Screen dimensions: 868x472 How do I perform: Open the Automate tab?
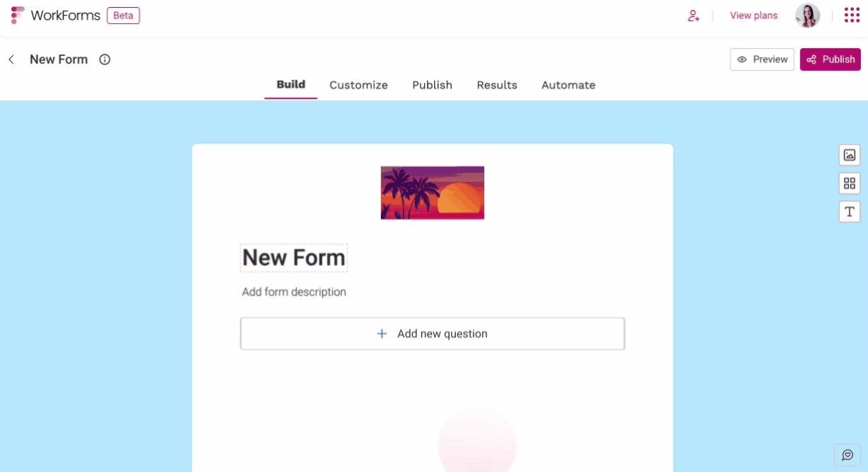tap(569, 85)
